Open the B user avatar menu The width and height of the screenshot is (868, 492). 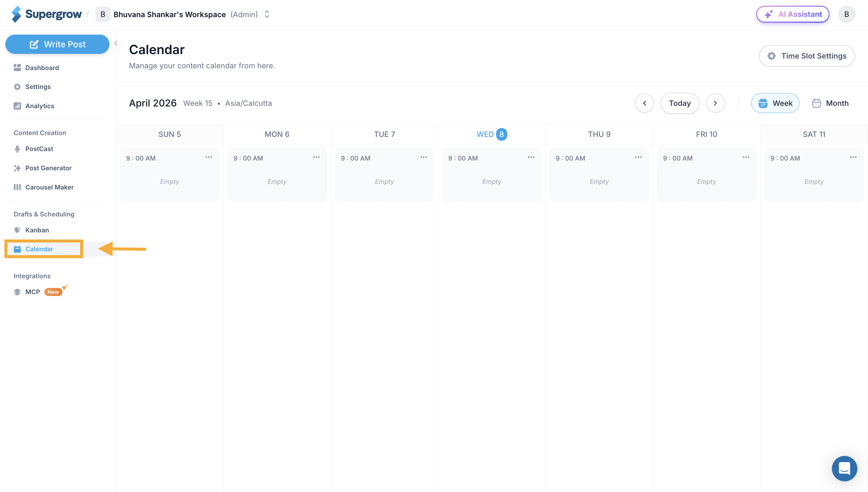pyautogui.click(x=846, y=14)
